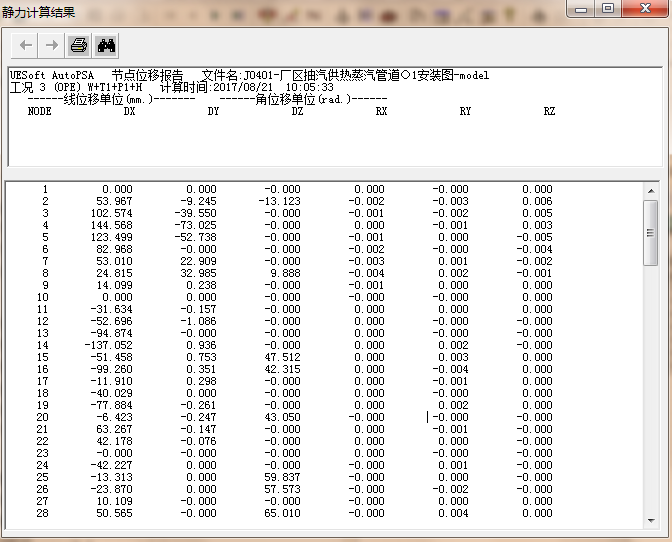
Task: Click the DX column header
Action: (129, 111)
